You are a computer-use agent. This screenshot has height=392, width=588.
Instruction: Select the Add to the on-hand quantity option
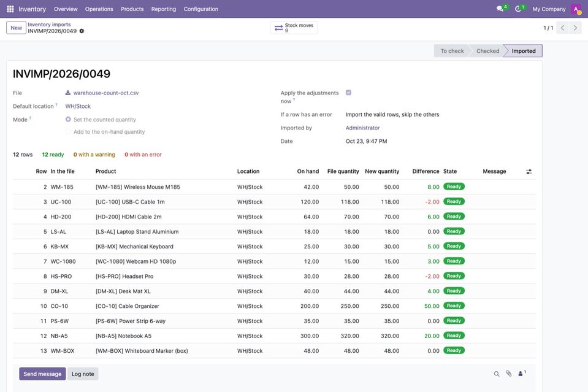point(68,132)
